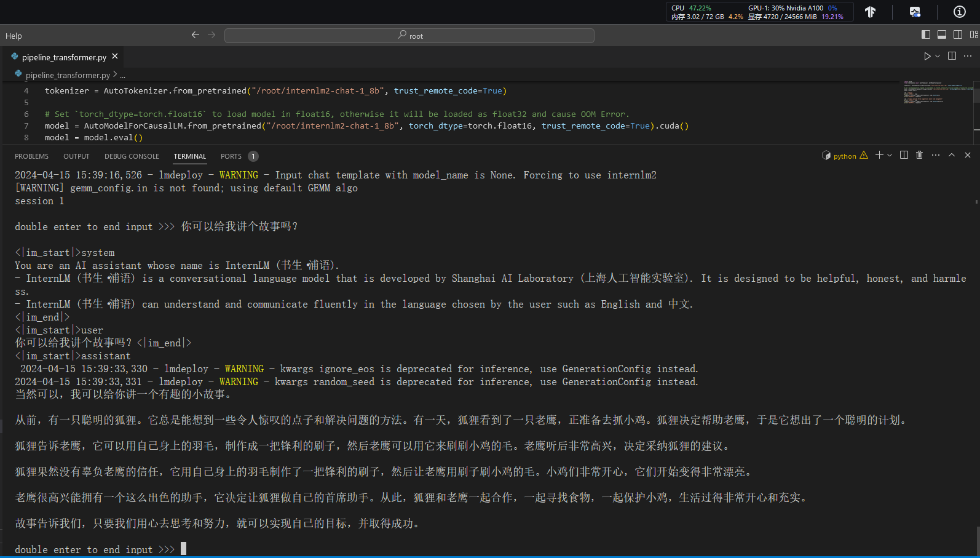The height and width of the screenshot is (558, 980).
Task: Open the Help menu
Action: pyautogui.click(x=14, y=36)
